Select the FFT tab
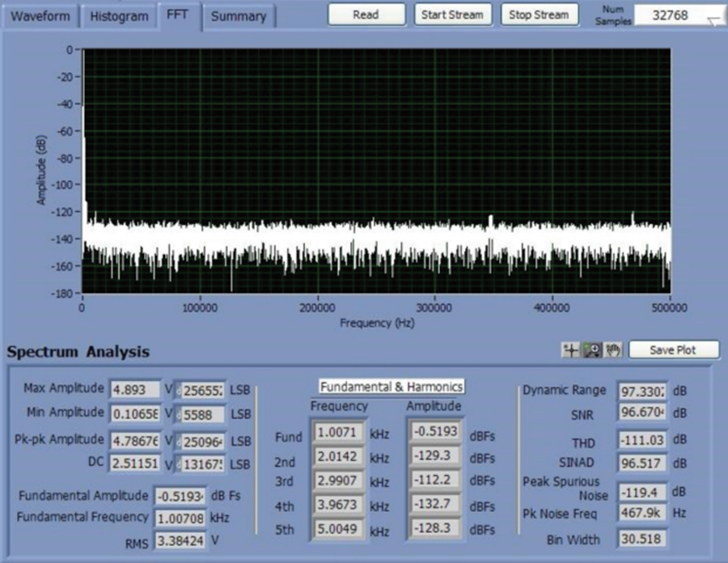This screenshot has width=728, height=563. tap(178, 15)
